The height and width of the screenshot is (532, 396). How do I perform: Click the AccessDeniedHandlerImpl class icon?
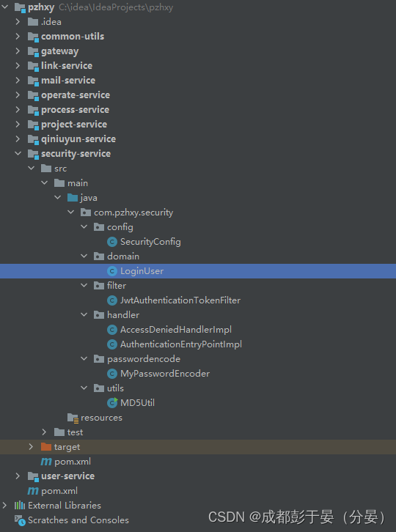pyautogui.click(x=112, y=330)
